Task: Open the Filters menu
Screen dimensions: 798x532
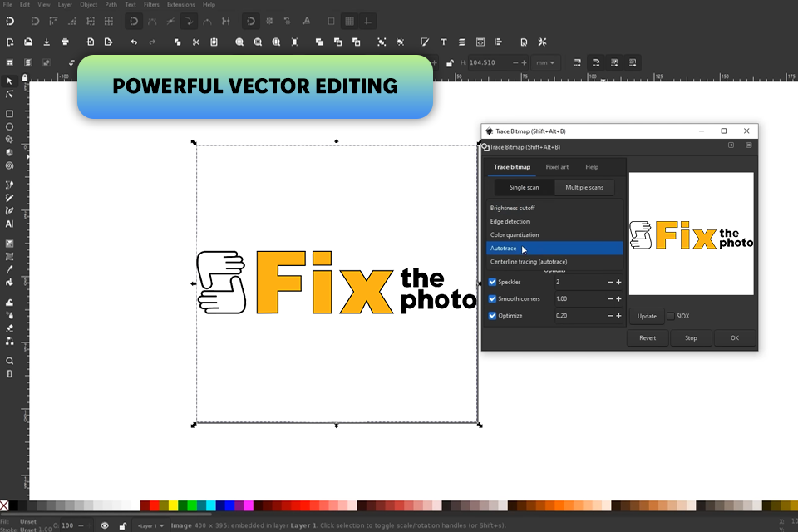Action: coord(151,5)
